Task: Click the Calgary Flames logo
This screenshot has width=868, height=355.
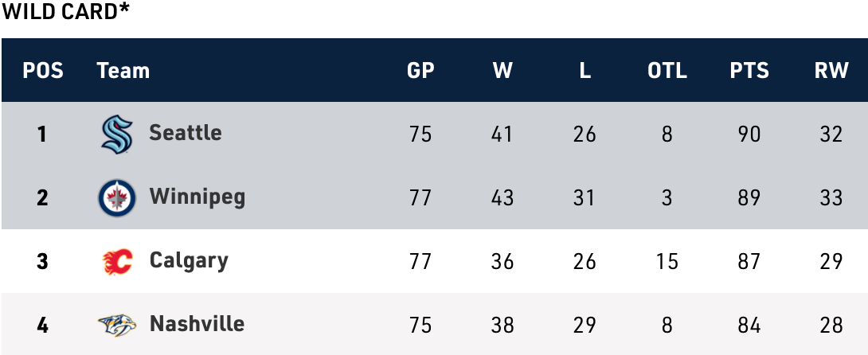Action: click(117, 261)
